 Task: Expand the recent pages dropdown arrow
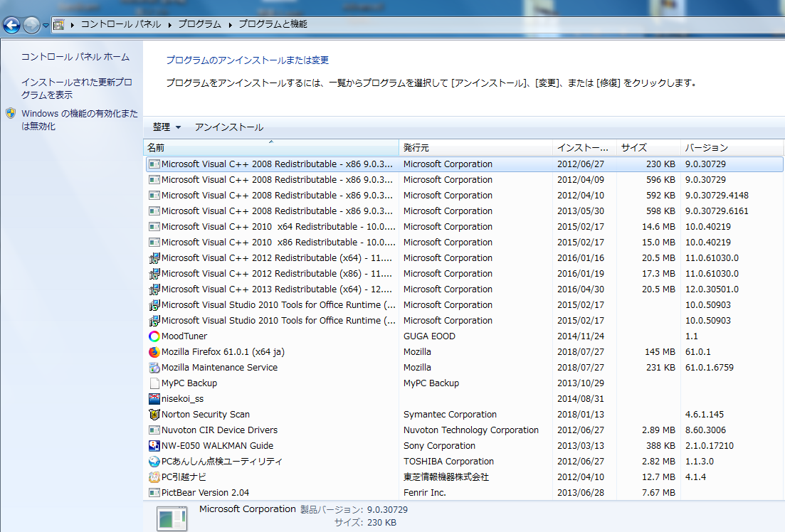pos(46,25)
